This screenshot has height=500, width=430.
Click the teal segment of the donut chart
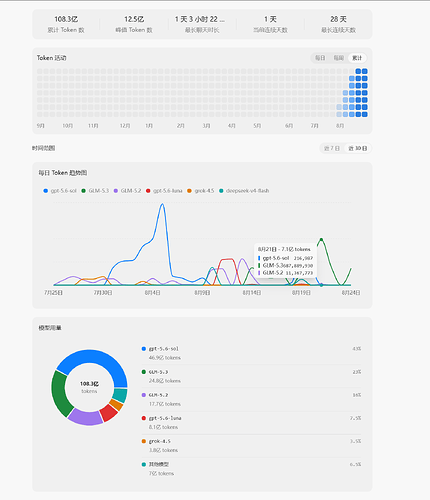tap(120, 395)
